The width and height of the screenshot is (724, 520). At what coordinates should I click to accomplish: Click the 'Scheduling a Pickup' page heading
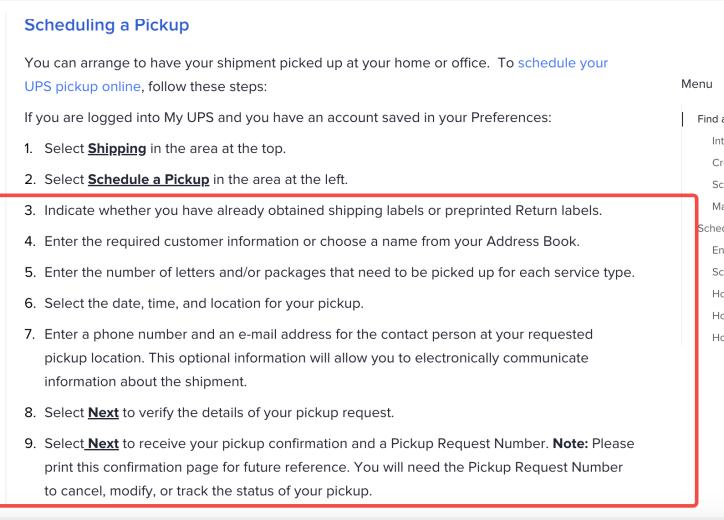pos(107,25)
